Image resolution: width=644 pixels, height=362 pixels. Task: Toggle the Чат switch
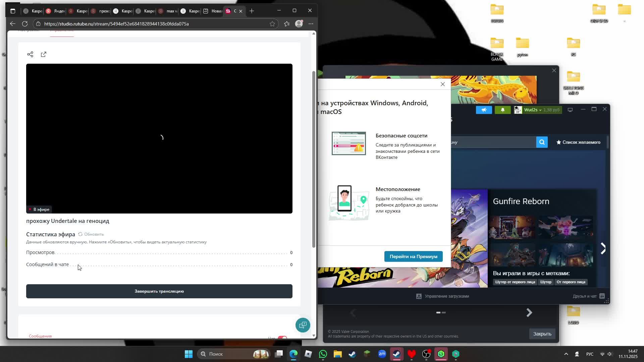point(282,338)
